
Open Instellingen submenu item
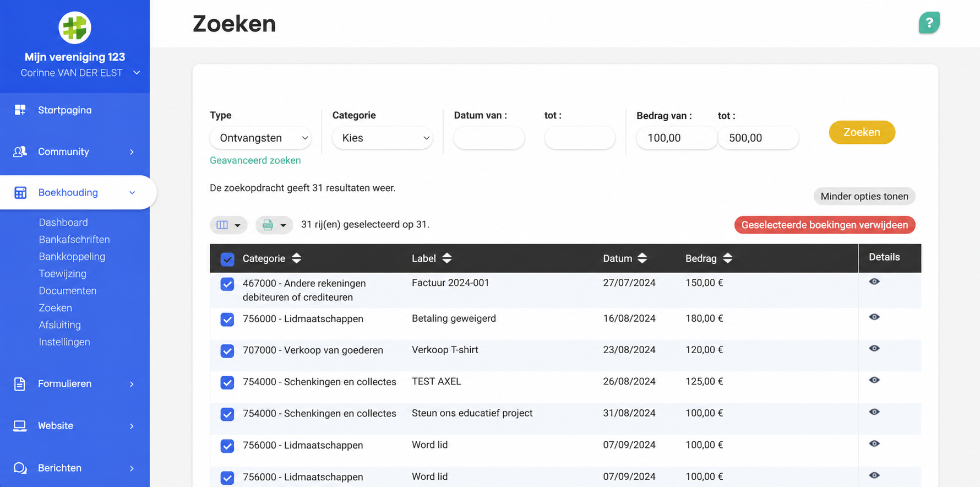pyautogui.click(x=64, y=342)
